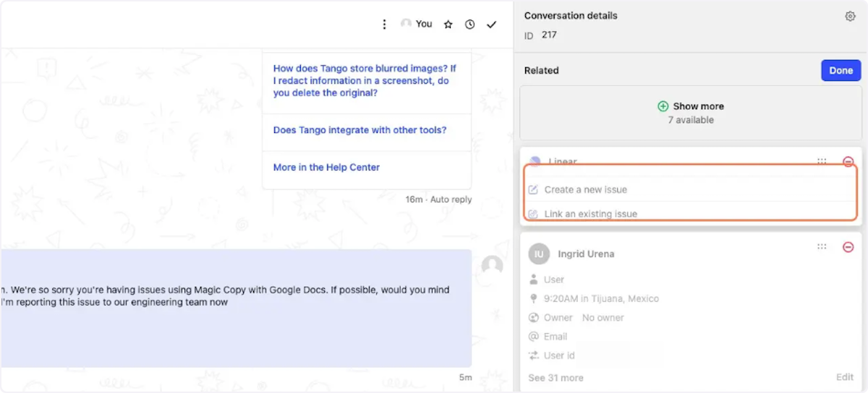The height and width of the screenshot is (393, 868).
Task: Click the You assignee avatar
Action: point(407,24)
